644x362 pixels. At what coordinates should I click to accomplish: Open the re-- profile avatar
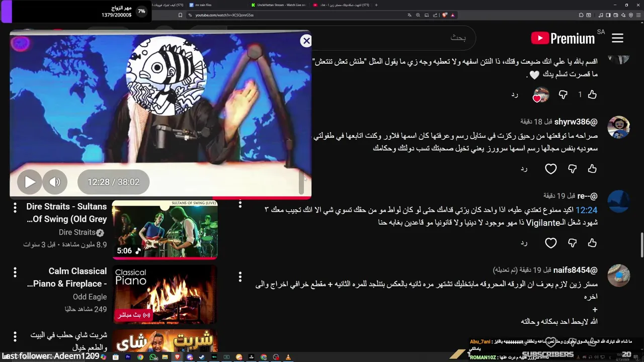click(619, 201)
